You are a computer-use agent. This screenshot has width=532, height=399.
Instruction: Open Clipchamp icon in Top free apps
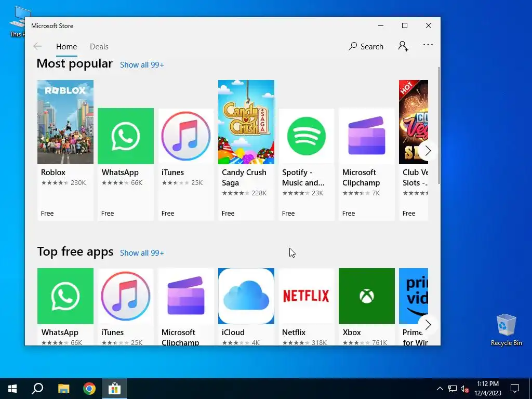click(x=186, y=296)
